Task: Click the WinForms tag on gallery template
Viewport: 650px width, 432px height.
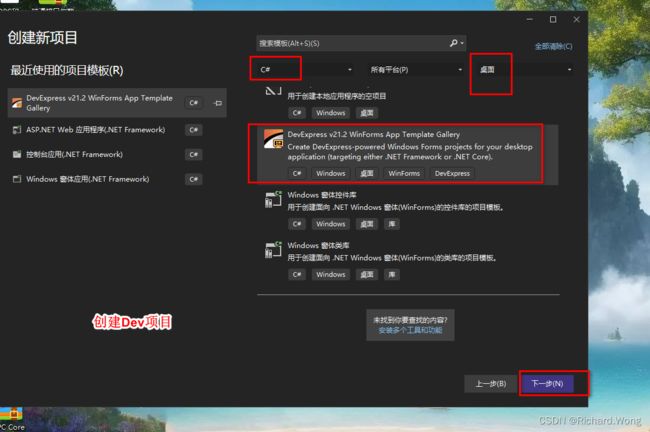Action: tap(404, 173)
